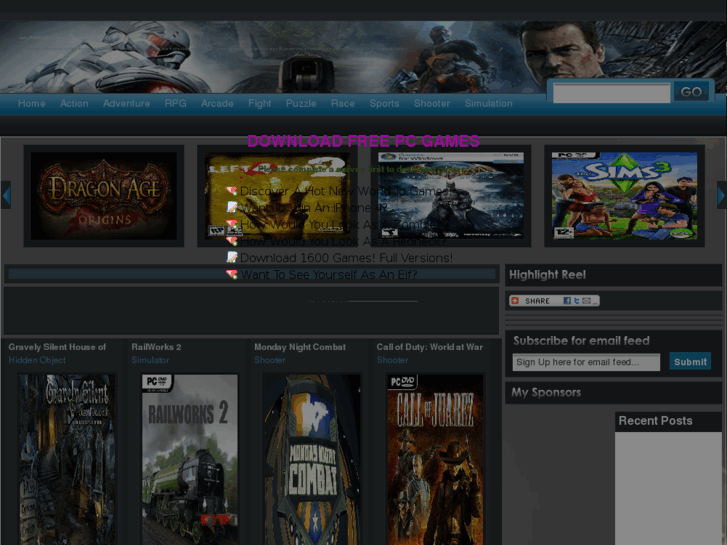727x545 pixels.
Task: Click the orange plus share icon
Action: [x=515, y=301]
